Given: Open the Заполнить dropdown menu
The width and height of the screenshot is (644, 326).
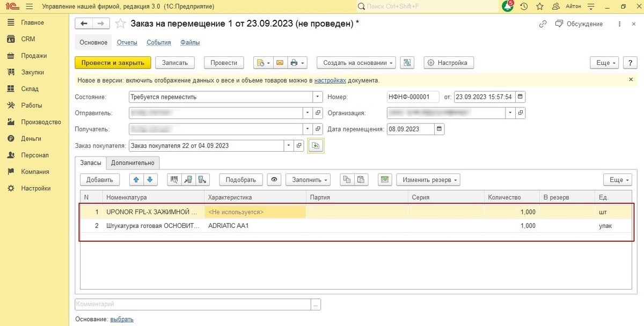Looking at the screenshot, I should pyautogui.click(x=308, y=180).
